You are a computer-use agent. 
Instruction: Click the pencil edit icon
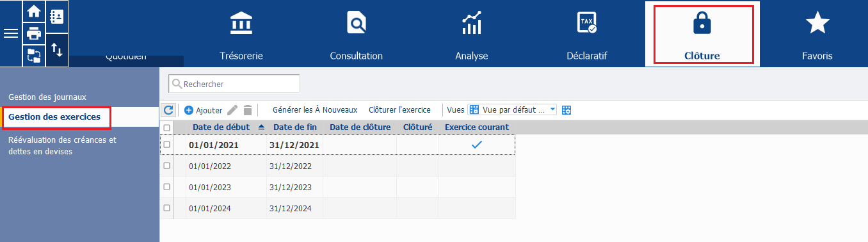point(232,110)
